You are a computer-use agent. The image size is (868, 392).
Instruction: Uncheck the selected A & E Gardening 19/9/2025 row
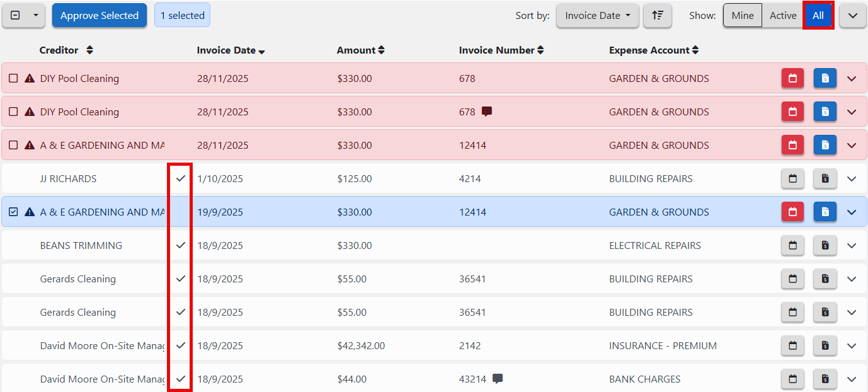tap(13, 212)
